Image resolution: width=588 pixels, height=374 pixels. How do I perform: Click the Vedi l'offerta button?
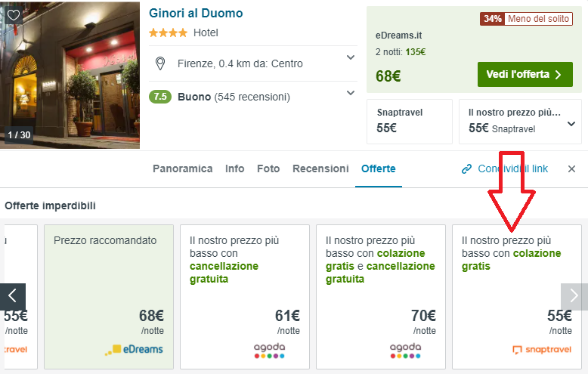[x=525, y=74]
